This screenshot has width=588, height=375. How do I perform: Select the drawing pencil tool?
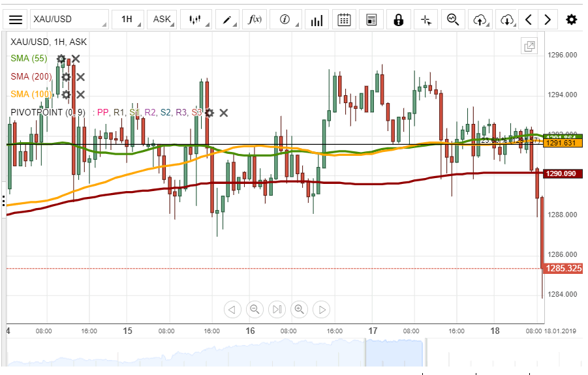pyautogui.click(x=227, y=20)
